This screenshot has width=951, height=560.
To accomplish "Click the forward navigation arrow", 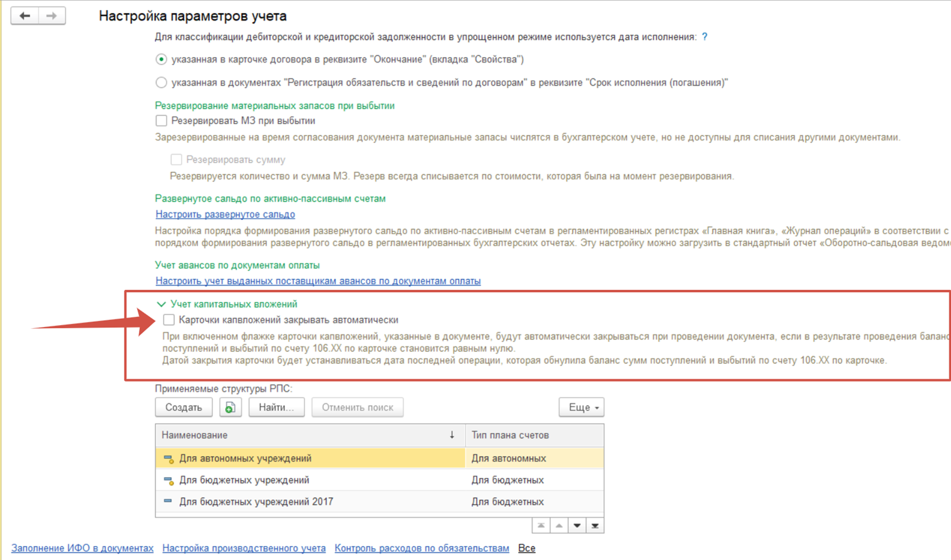I will click(x=52, y=16).
